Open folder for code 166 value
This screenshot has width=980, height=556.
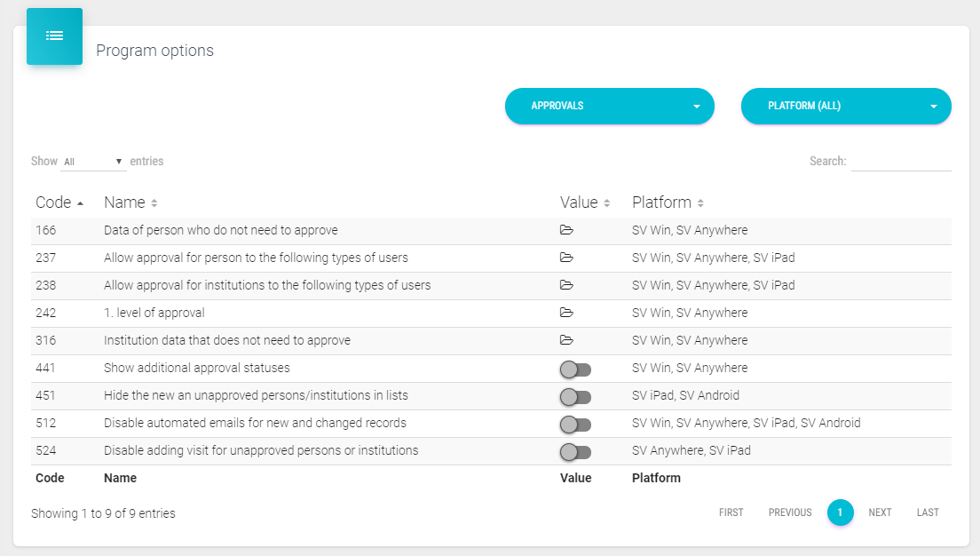tap(566, 230)
